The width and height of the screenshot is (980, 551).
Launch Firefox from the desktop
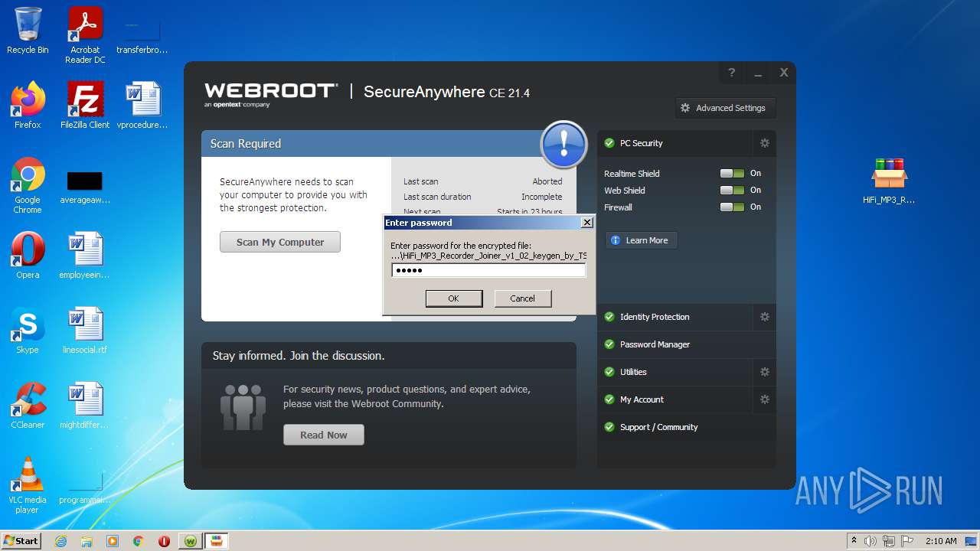pyautogui.click(x=28, y=106)
